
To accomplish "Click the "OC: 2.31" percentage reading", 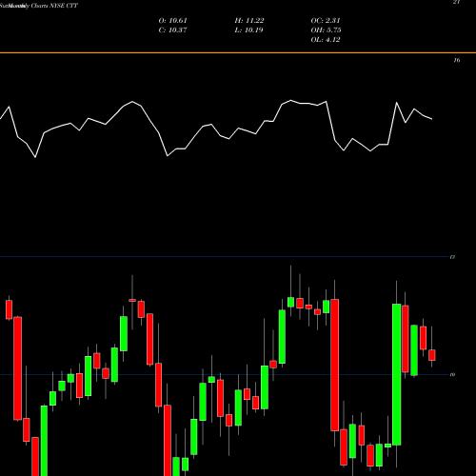I will pos(326,21).
